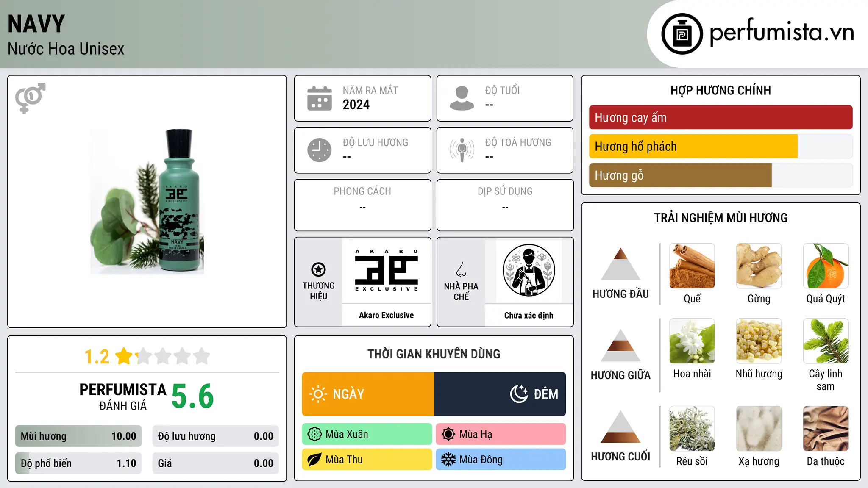Click the snowflake icon next to Mùa Đông

448,460
